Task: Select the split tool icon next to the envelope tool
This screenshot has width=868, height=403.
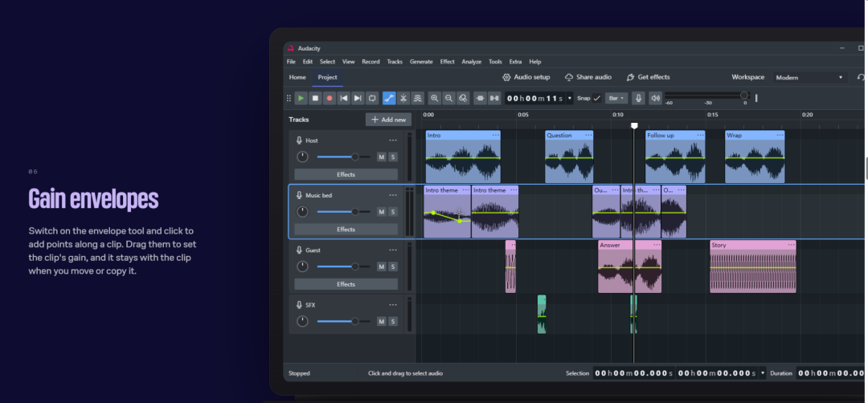Action: [403, 98]
